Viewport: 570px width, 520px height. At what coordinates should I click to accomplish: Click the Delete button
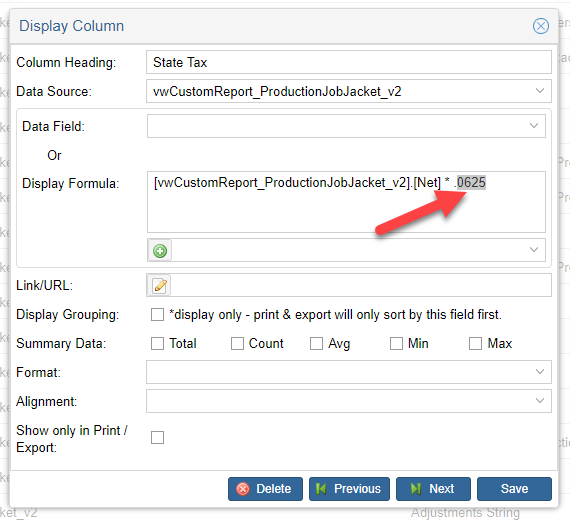(265, 489)
